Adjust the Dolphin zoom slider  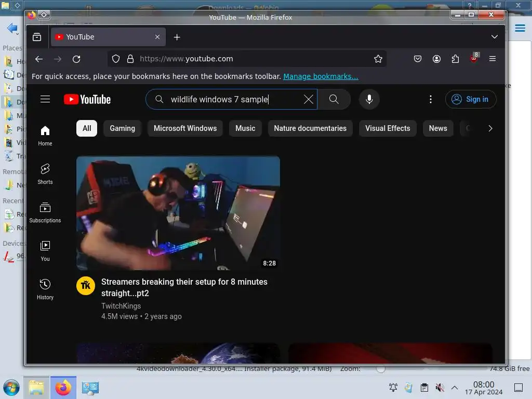pyautogui.click(x=381, y=368)
